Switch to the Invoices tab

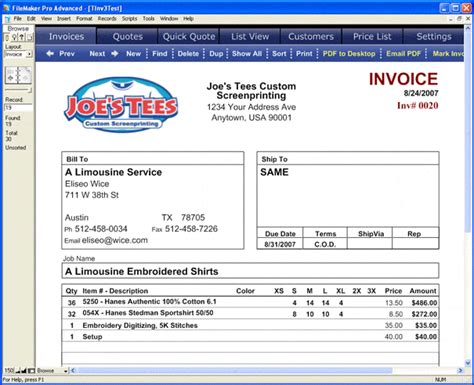click(66, 36)
